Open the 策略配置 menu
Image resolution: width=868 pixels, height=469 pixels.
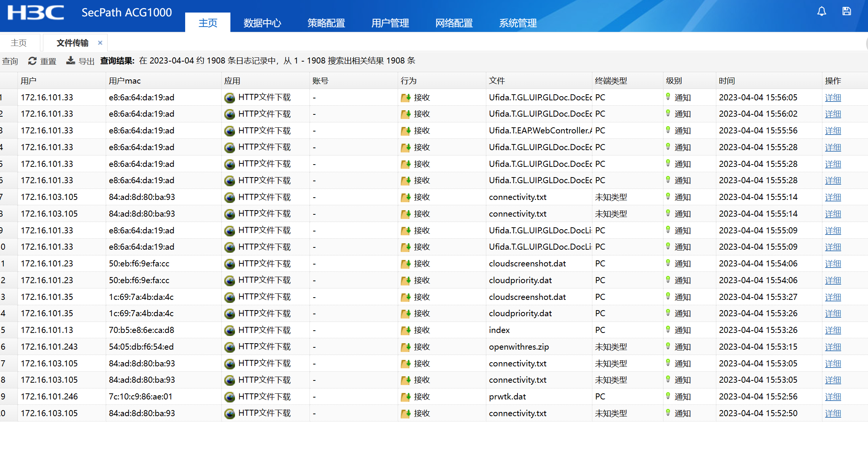(x=326, y=23)
